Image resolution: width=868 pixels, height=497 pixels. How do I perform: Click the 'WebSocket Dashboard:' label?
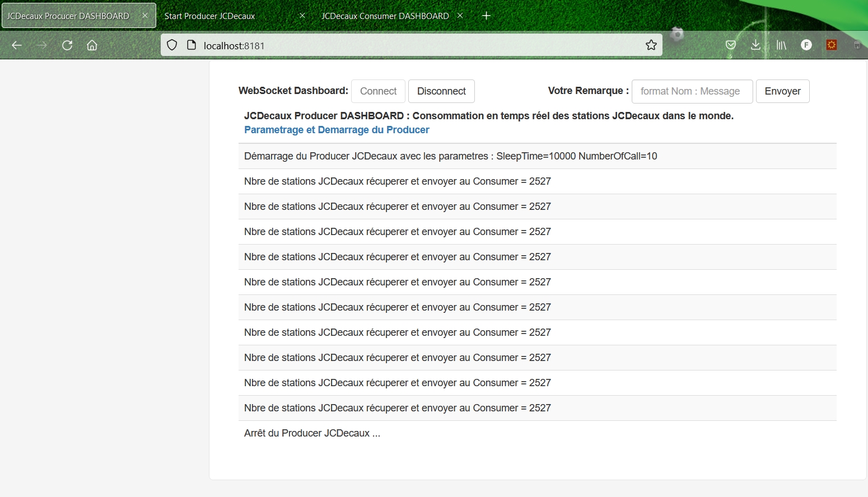click(293, 91)
